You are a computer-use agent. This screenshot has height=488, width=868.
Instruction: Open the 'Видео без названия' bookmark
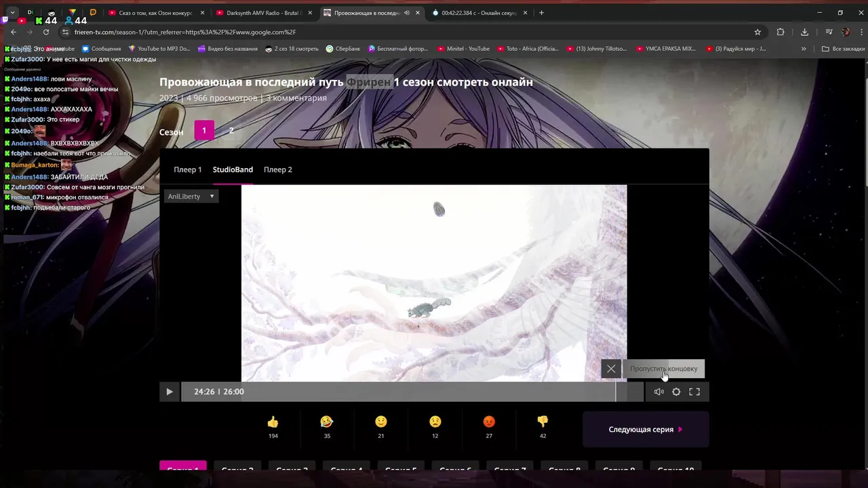click(x=228, y=49)
